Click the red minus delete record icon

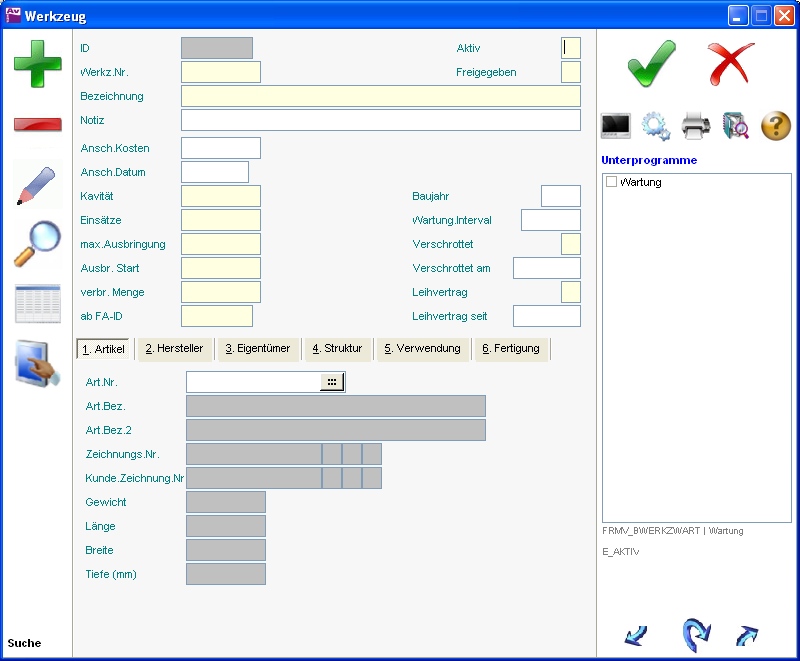(37, 124)
